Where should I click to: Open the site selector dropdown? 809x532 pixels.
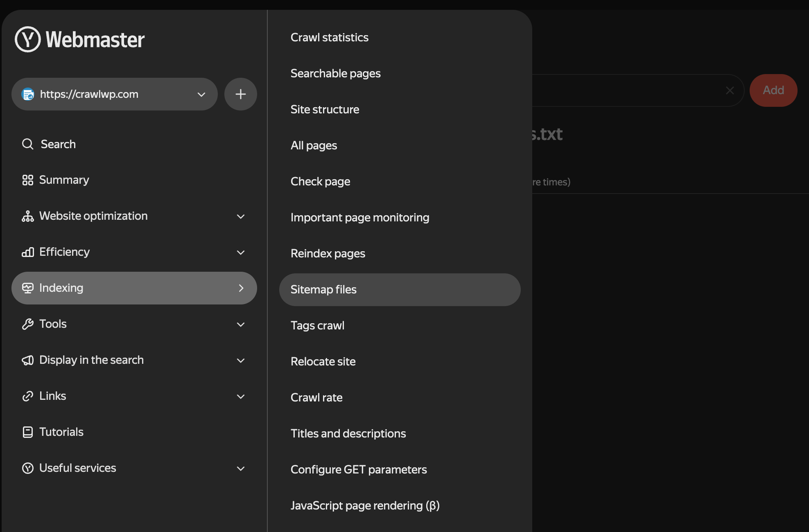tap(115, 94)
